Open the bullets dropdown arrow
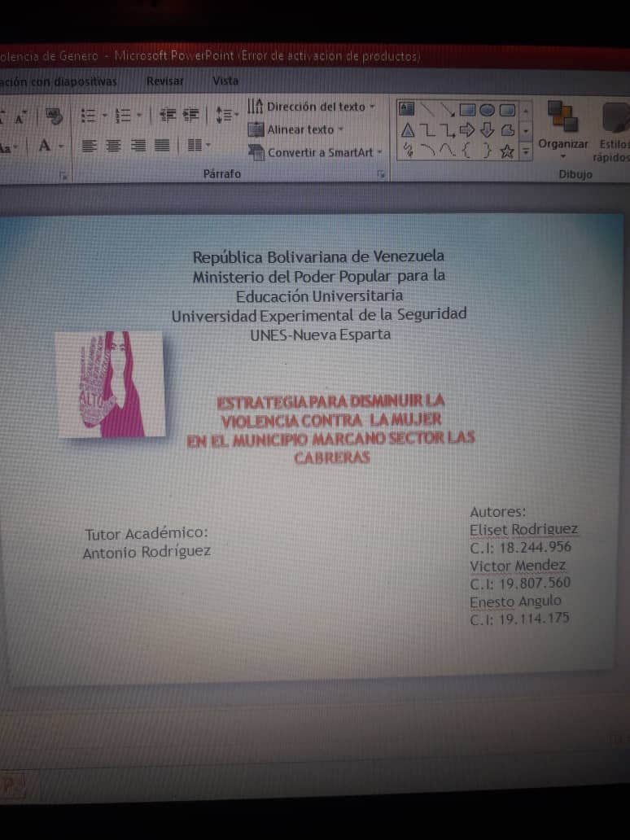Viewport: 630px width, 840px height. pos(104,116)
